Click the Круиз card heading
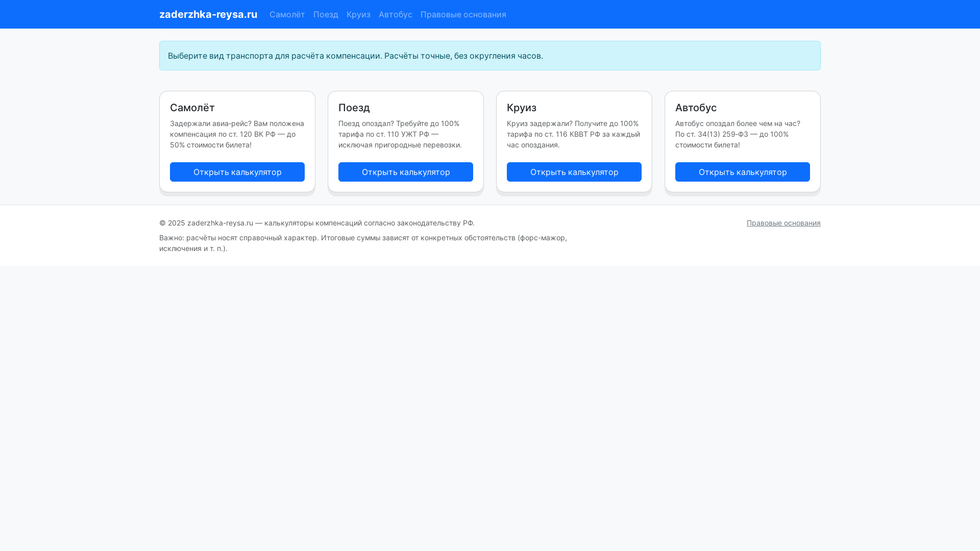Screen dimensions: 980x551 (x=522, y=108)
